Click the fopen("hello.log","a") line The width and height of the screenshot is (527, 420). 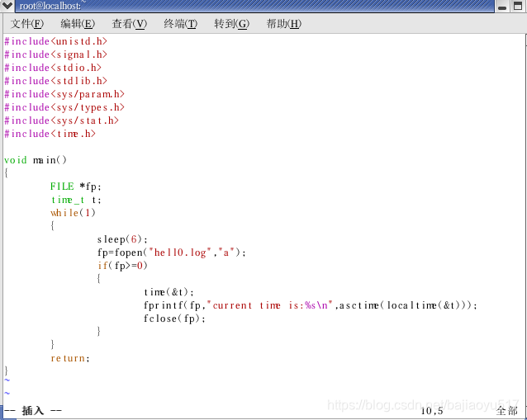[x=172, y=252]
